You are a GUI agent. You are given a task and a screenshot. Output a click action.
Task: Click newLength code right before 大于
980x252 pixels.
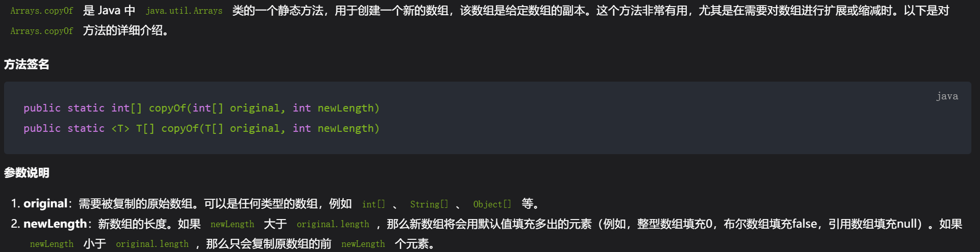[x=232, y=224]
